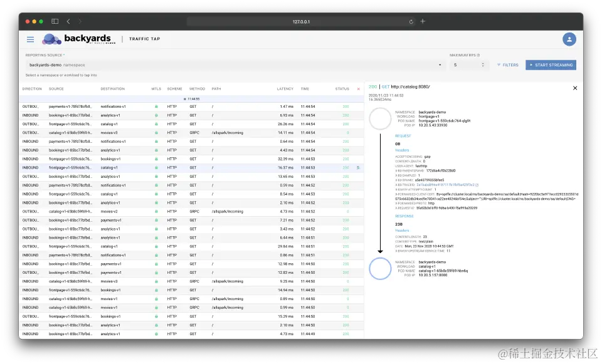Click mTLS lock in the 16.37 ms row
Image resolution: width=602 pixels, height=364 pixels.
click(x=156, y=168)
